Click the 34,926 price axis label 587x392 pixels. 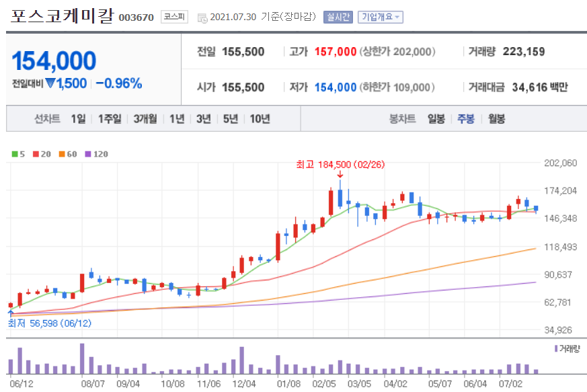(558, 330)
